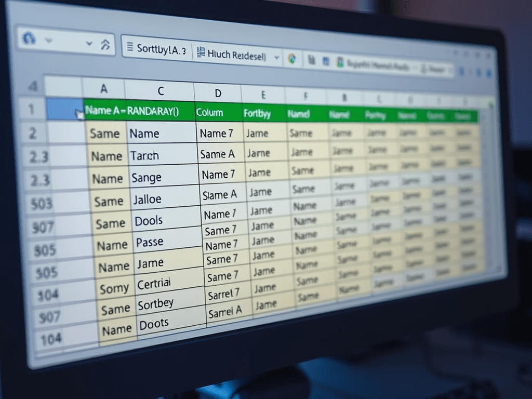532x399 pixels.
Task: Select the cell containing Sortbey
Action: pyautogui.click(x=156, y=302)
